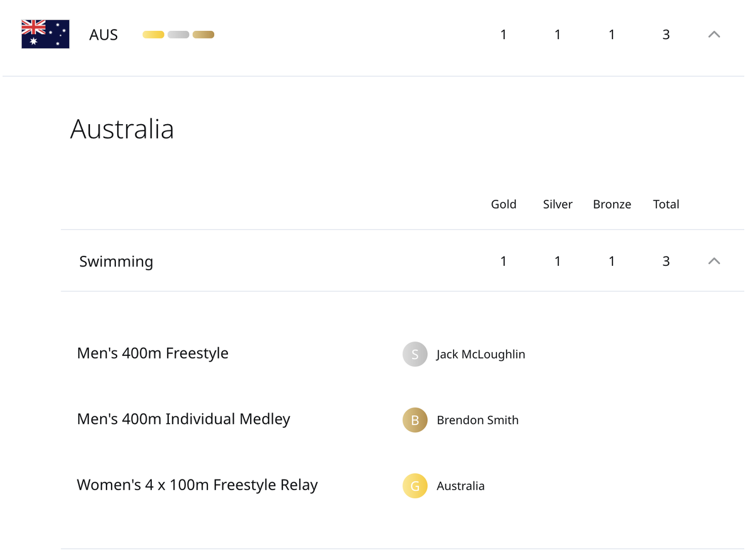Click the Australian flag icon

tap(45, 34)
